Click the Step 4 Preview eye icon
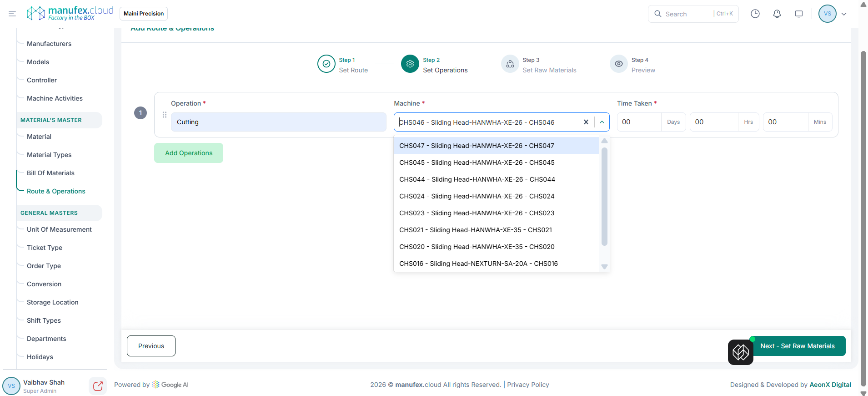 (618, 64)
